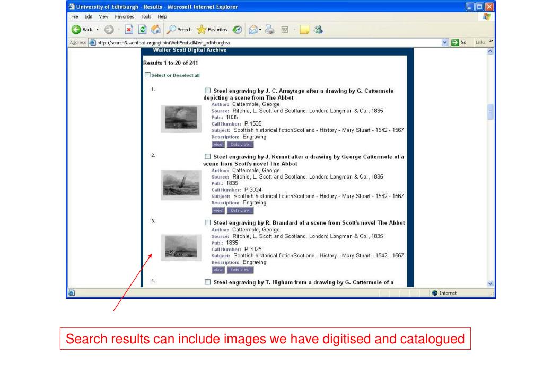The image size is (543, 392).
Task: Open Favorites star icon
Action: pyautogui.click(x=201, y=30)
